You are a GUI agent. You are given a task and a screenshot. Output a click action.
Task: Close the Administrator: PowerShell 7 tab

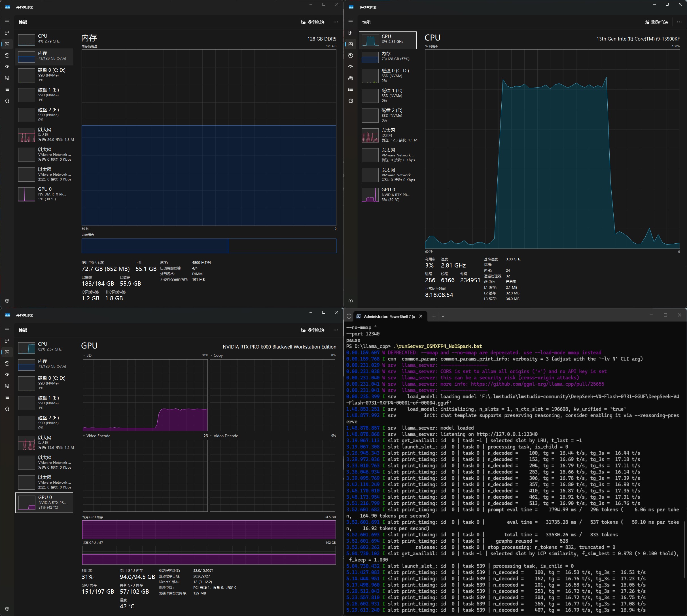click(x=421, y=317)
